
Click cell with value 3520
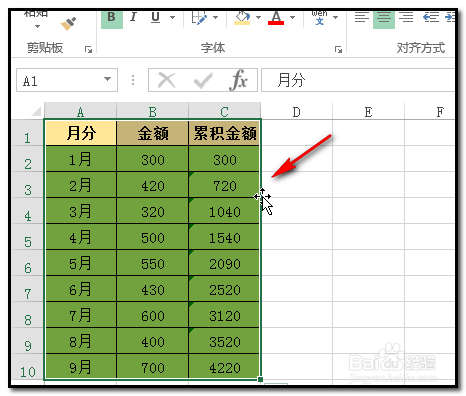click(x=224, y=341)
